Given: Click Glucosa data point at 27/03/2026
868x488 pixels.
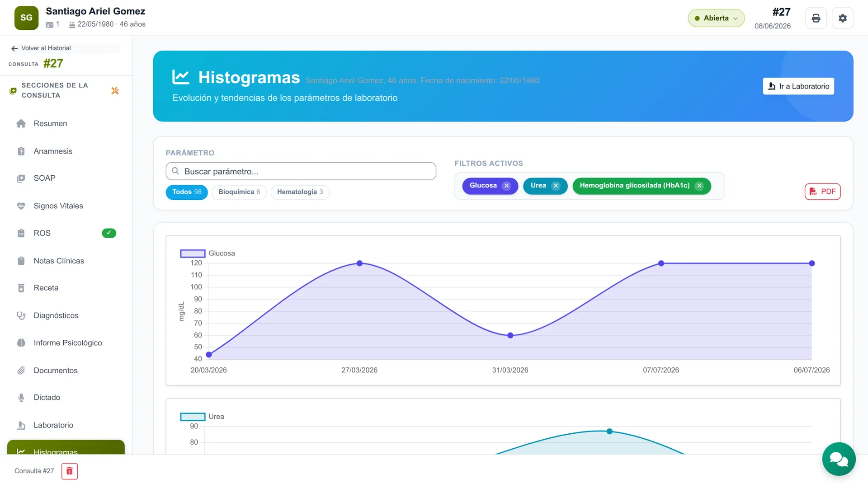Looking at the screenshot, I should 359,263.
